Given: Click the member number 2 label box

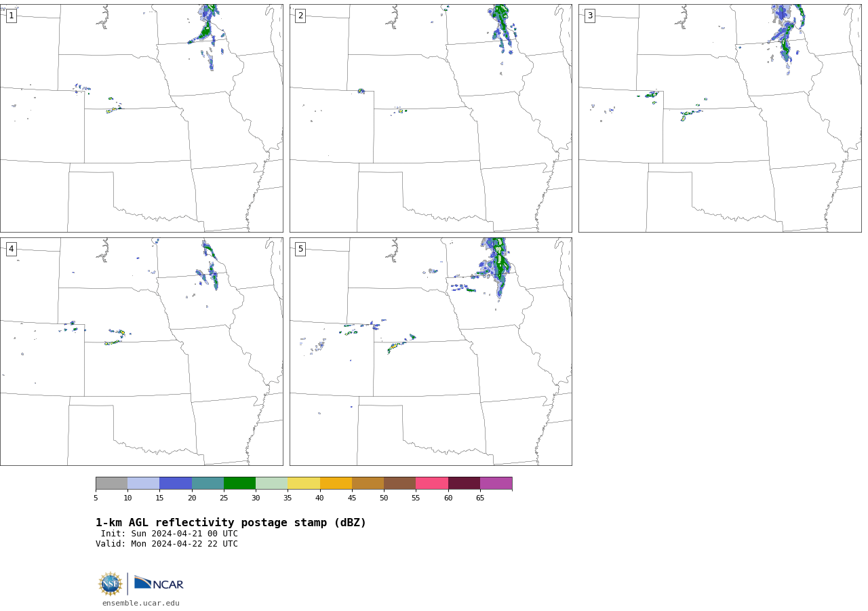Looking at the screenshot, I should point(300,16).
